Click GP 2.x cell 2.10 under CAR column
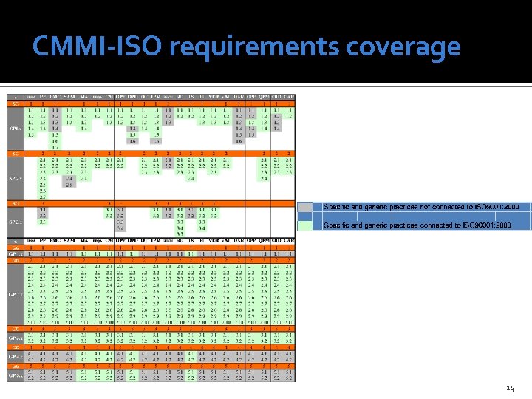 pos(289,322)
